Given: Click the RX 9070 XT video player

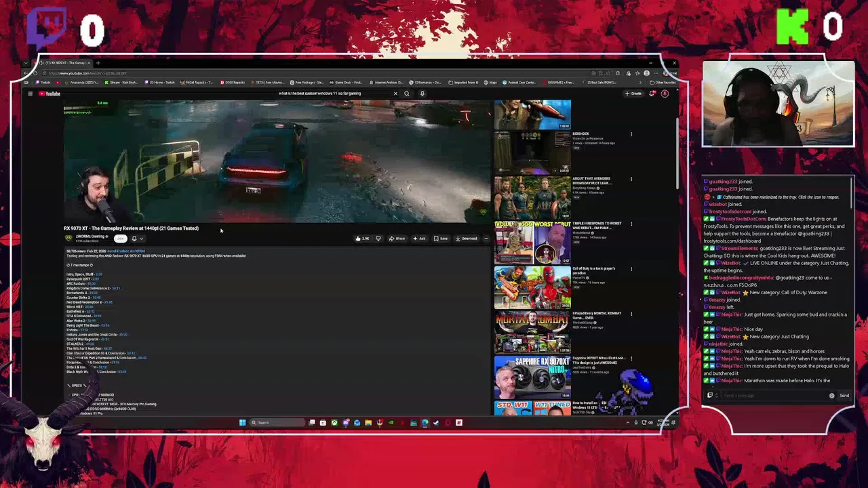Looking at the screenshot, I should pos(277,161).
